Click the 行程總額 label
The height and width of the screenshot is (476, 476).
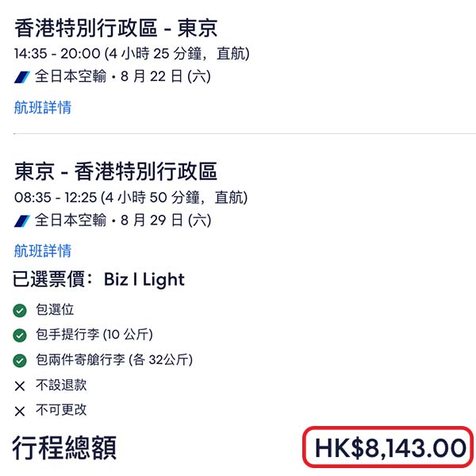point(65,448)
